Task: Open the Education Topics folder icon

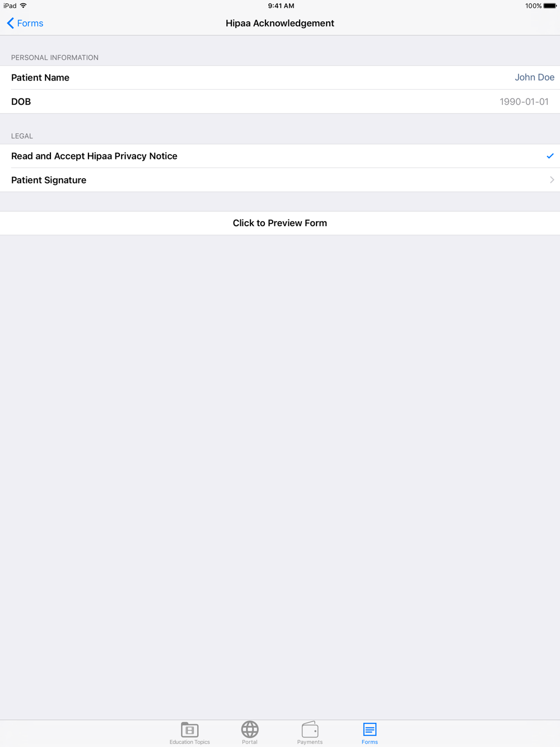Action: click(x=190, y=729)
